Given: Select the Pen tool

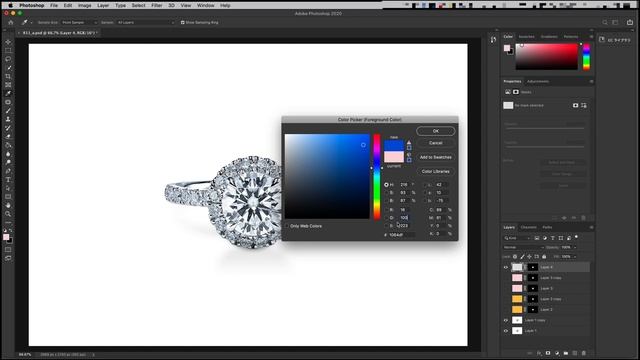Looking at the screenshot, I should 8,171.
